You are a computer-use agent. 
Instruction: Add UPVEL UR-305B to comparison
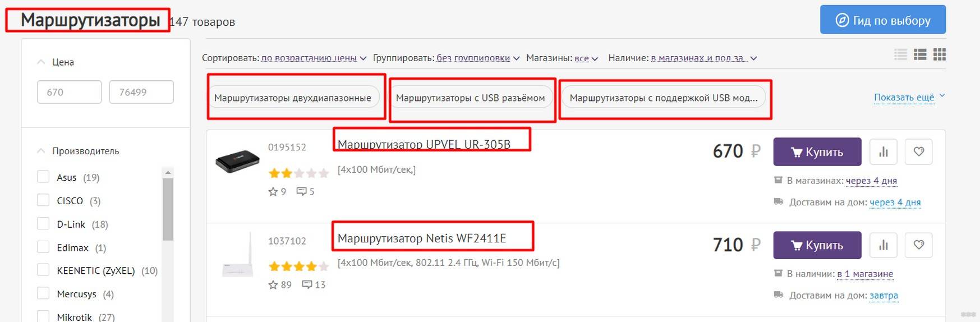pos(884,151)
